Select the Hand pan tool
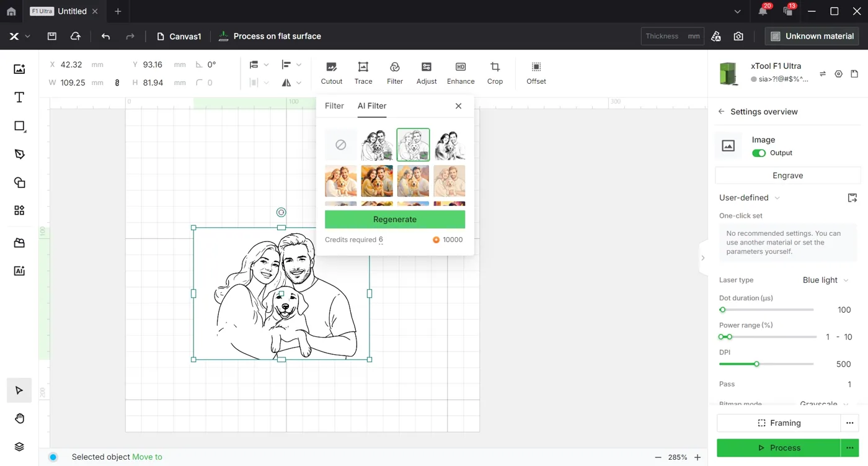Screen dimensions: 868x466 tap(19, 419)
